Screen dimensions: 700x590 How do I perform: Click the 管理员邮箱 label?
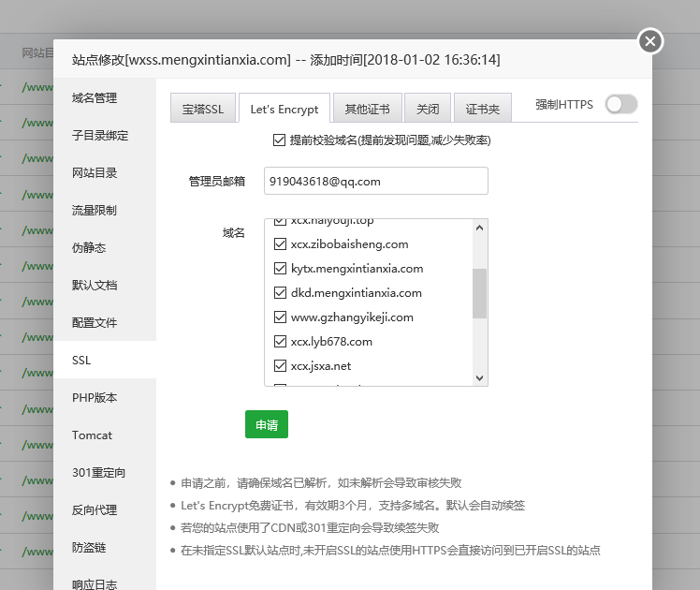217,182
